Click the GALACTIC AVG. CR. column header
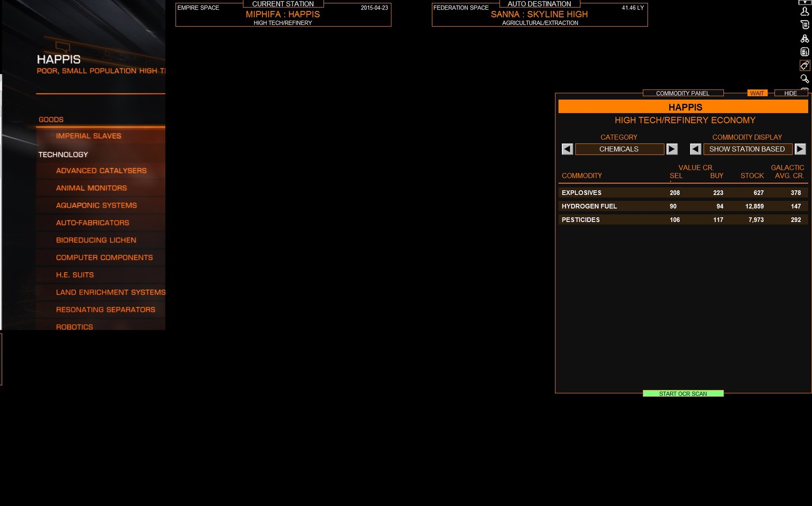This screenshot has width=812, height=506. click(788, 171)
